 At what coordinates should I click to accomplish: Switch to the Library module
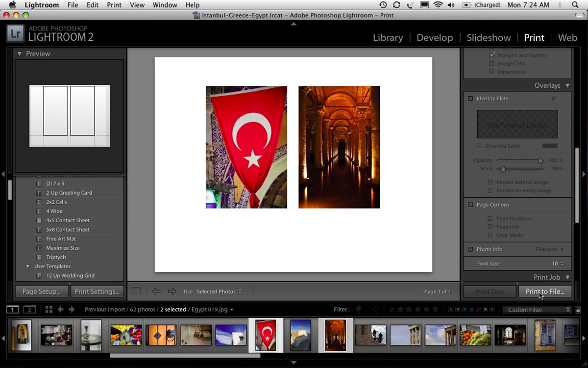(x=388, y=37)
